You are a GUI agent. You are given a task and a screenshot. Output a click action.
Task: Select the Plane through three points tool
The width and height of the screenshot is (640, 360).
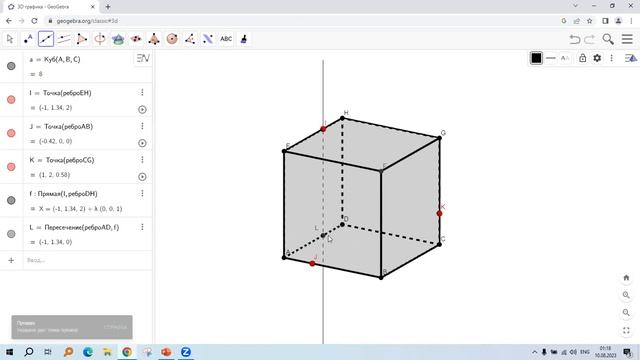point(136,39)
